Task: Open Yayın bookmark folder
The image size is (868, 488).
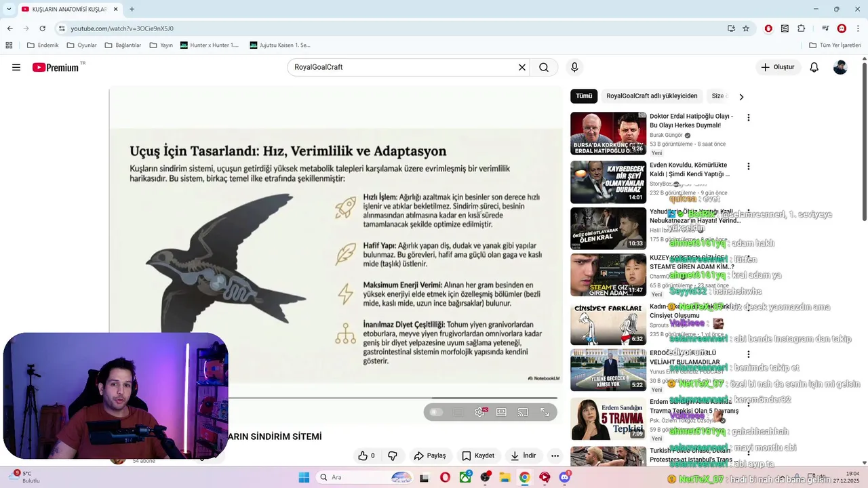Action: [x=161, y=45]
